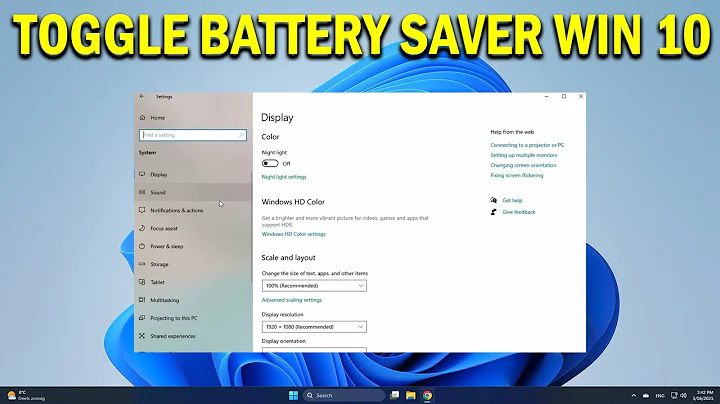Click the Tablet icon in sidebar

142,282
